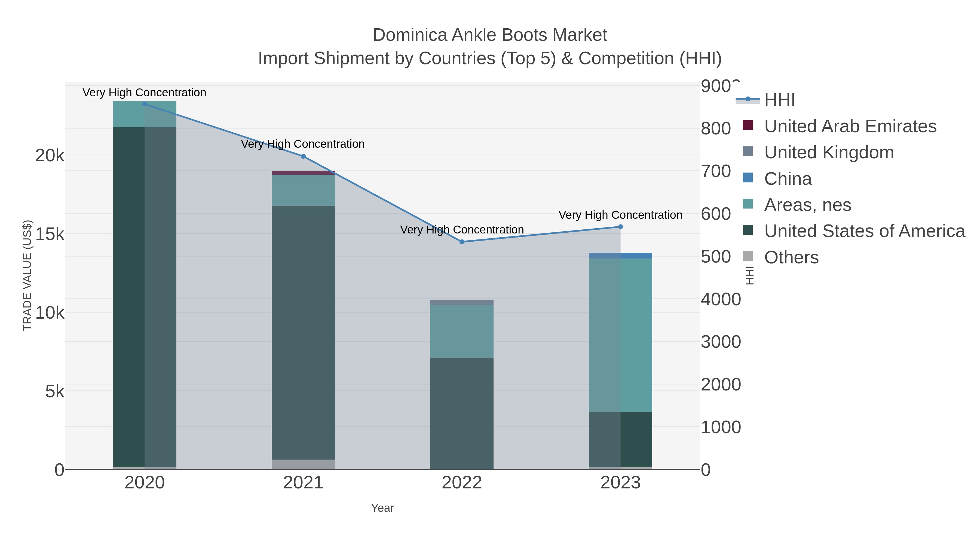Click the 15k trade value tick
Screen dimensions: 980x551
point(50,234)
